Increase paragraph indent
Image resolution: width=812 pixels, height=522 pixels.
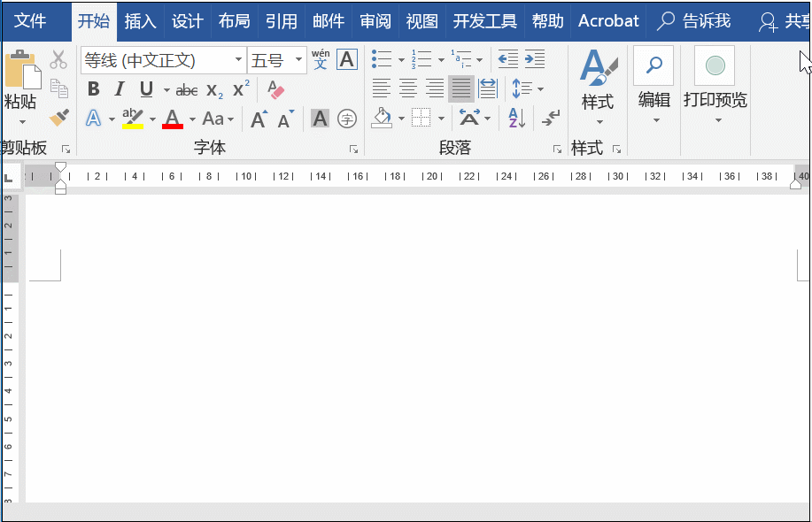[535, 59]
